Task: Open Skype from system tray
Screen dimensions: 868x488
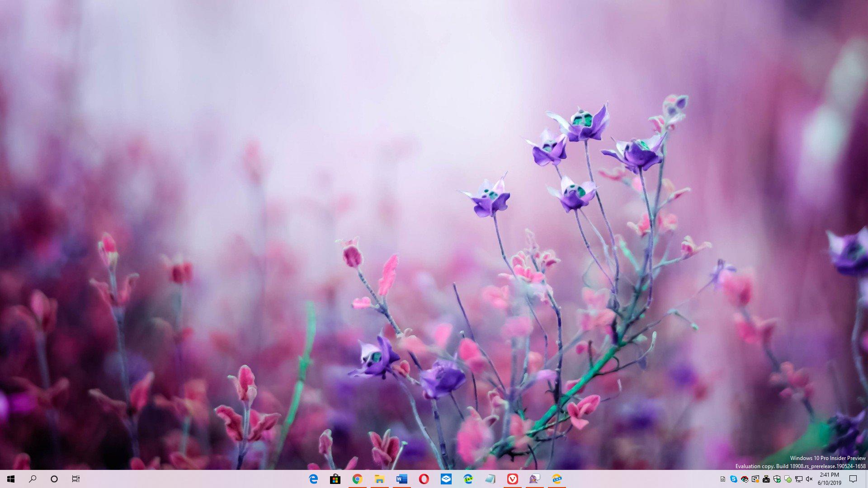Action: click(x=733, y=479)
